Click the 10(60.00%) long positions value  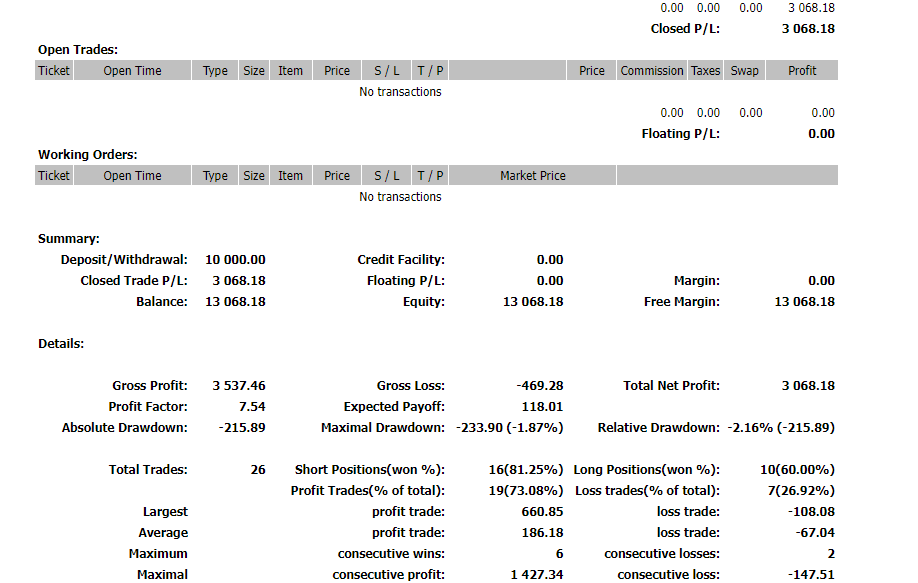(x=797, y=470)
